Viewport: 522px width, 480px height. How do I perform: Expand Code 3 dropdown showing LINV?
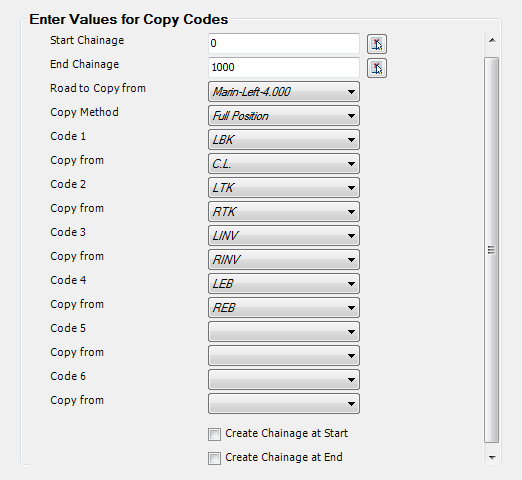tap(284, 236)
